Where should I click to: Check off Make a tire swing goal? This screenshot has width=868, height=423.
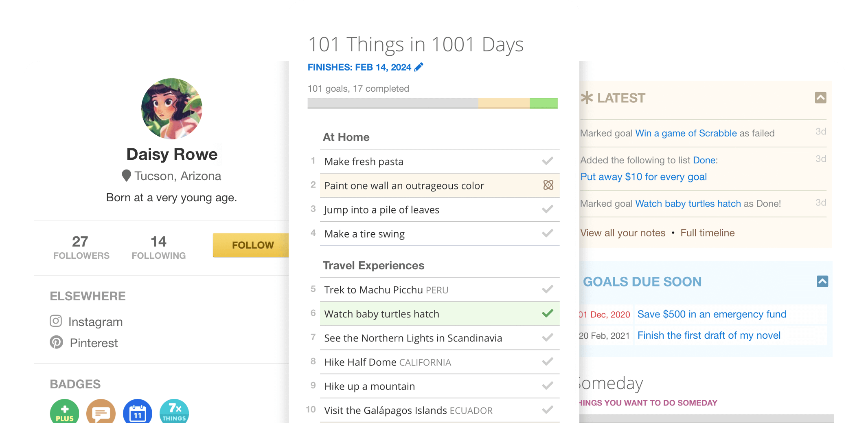click(x=548, y=233)
